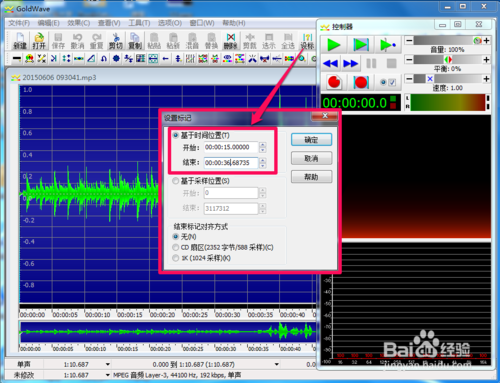Screen dimensions: 500x383
Task: Open the selection range dropdown in status bar
Action: (x=277, y=364)
